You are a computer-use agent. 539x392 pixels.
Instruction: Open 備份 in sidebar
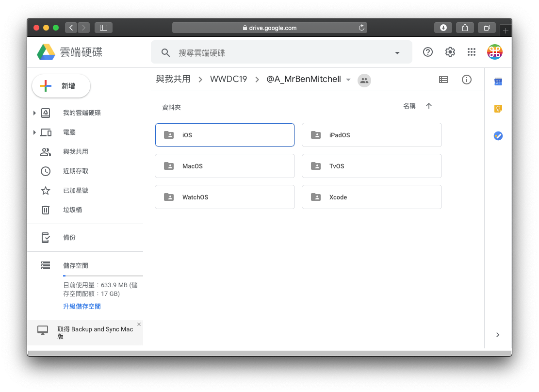69,237
